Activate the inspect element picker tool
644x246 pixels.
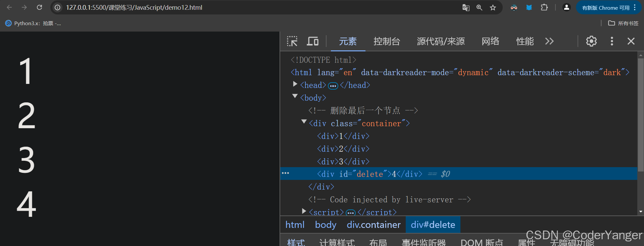pos(292,41)
